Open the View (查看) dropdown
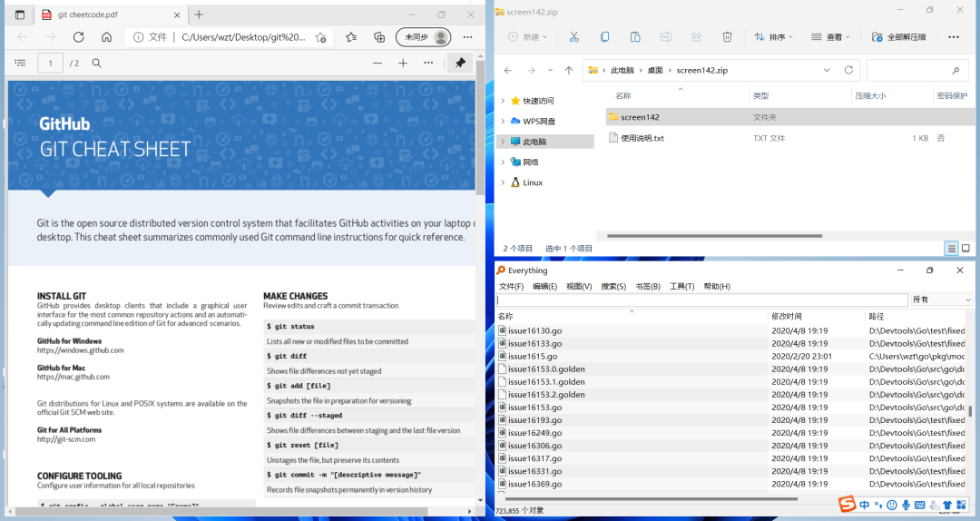Screen dimensions: 980x521 (x=830, y=37)
